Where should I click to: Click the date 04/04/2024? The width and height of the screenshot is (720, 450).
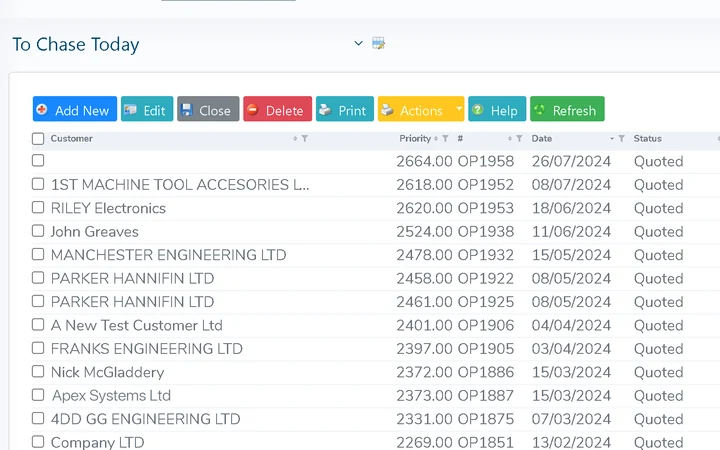(571, 325)
